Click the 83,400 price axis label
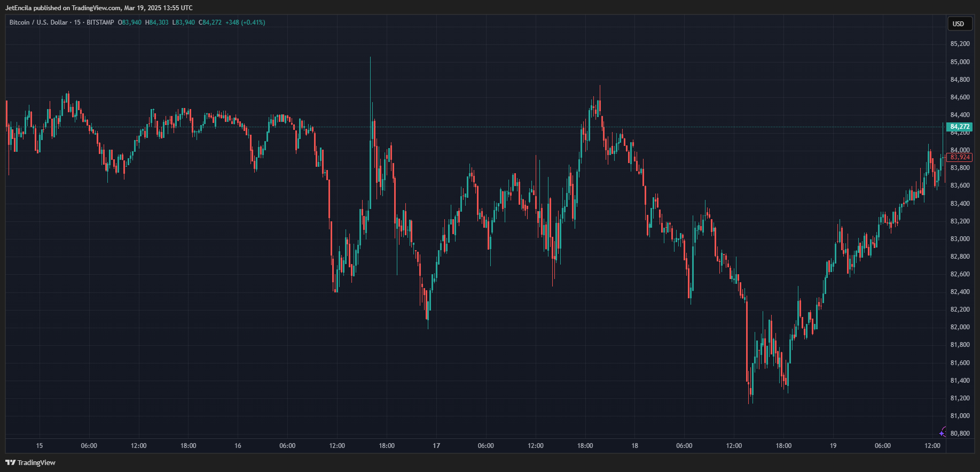The height and width of the screenshot is (472, 980). (x=960, y=204)
